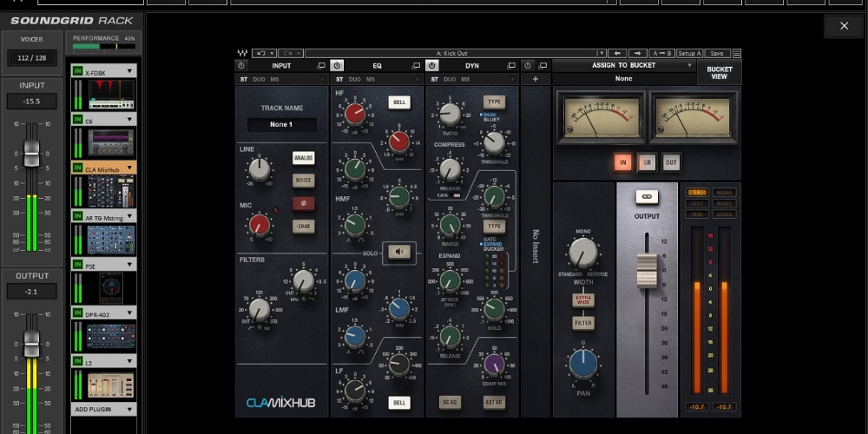Image resolution: width=868 pixels, height=434 pixels.
Task: Adjust the compressor RATIO knob
Action: point(450,114)
